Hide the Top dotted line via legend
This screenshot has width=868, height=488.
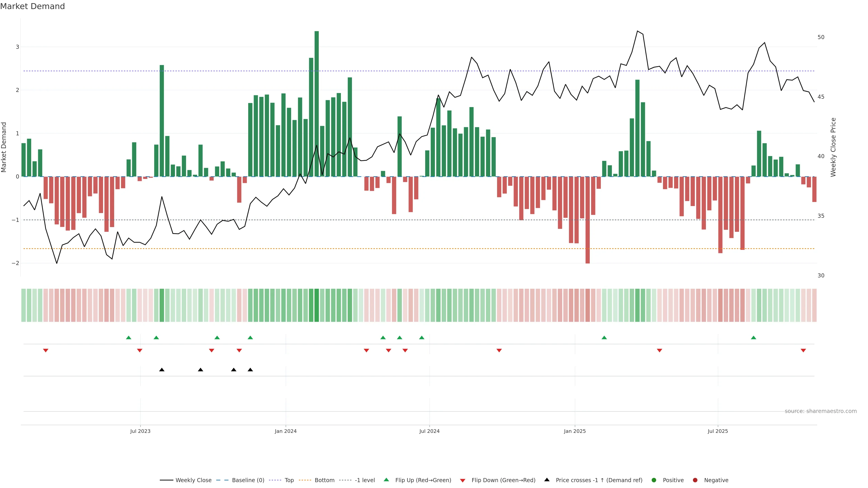tap(289, 480)
